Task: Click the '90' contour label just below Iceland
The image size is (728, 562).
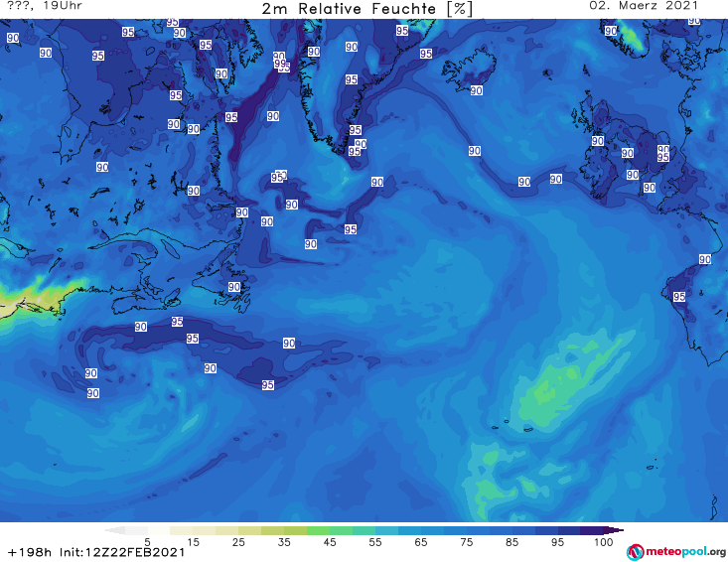Action: (477, 90)
